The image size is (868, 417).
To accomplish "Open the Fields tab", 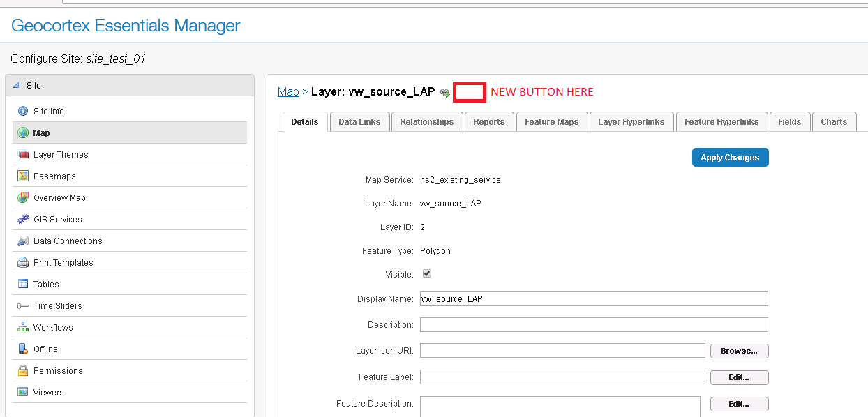I will click(x=790, y=121).
